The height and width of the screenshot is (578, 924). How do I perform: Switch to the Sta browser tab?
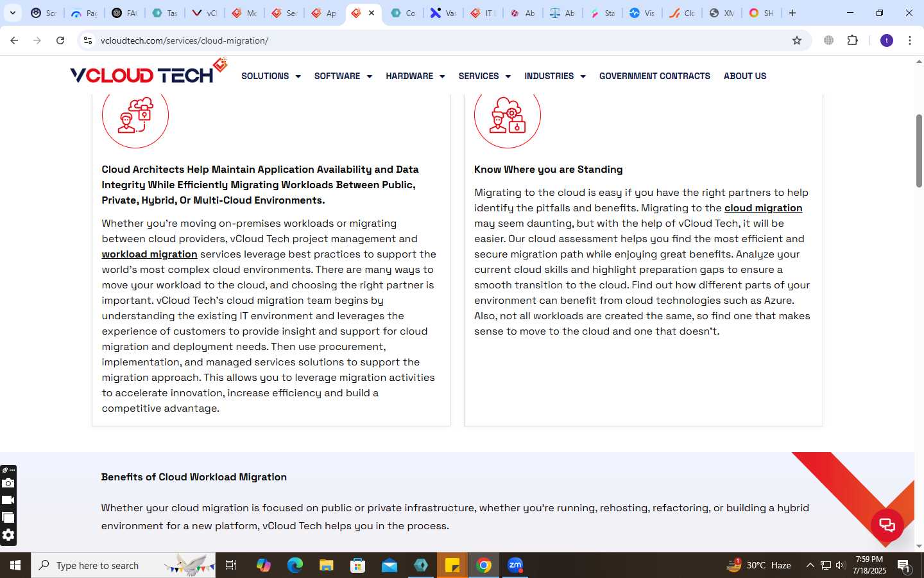pyautogui.click(x=603, y=13)
